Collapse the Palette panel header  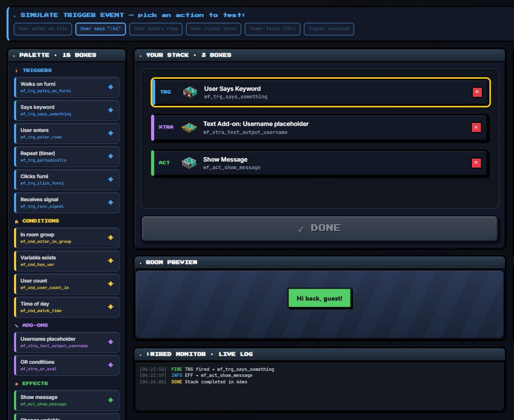(x=67, y=55)
